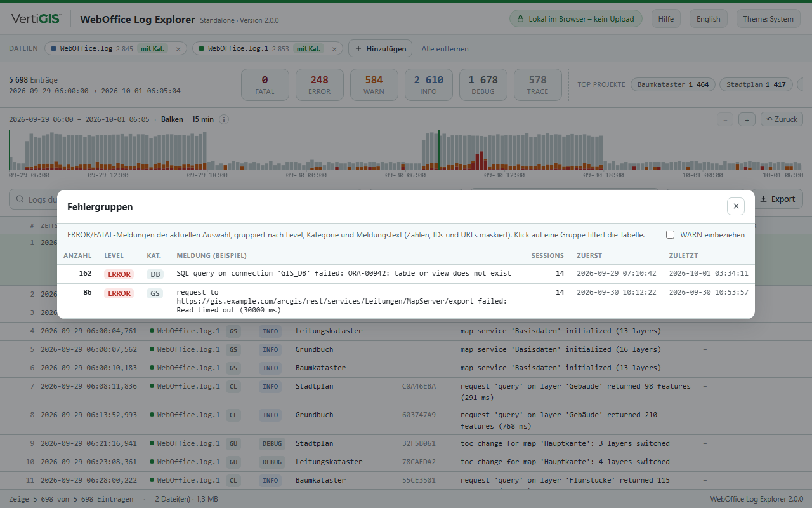Remove WebOffice.log file chip

tap(178, 49)
